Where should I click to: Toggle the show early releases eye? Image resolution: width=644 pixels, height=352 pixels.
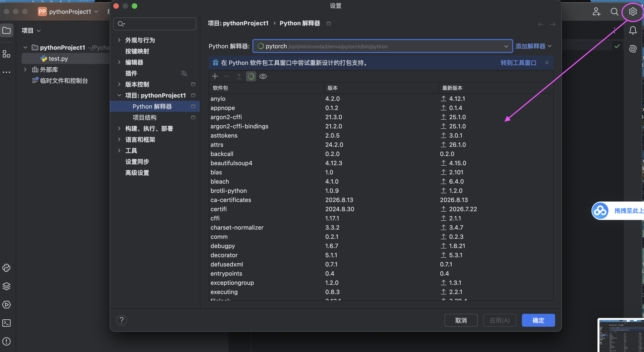263,76
